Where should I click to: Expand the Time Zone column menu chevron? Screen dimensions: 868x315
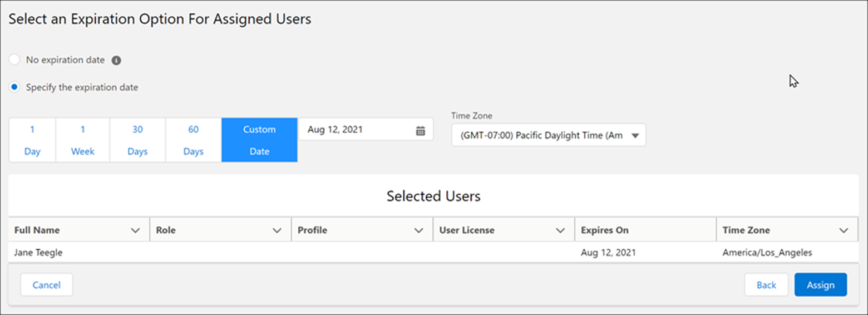pyautogui.click(x=844, y=230)
